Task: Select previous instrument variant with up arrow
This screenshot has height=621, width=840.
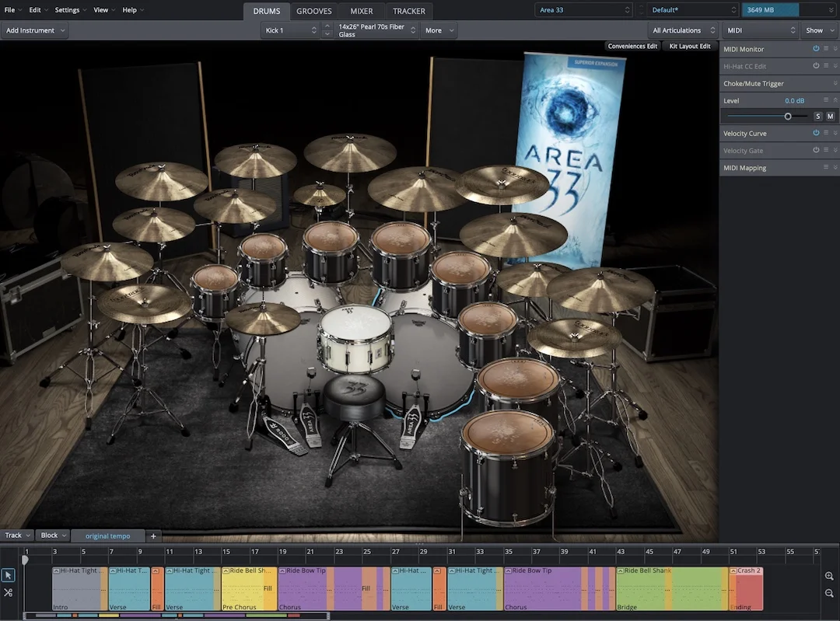Action: tap(327, 26)
